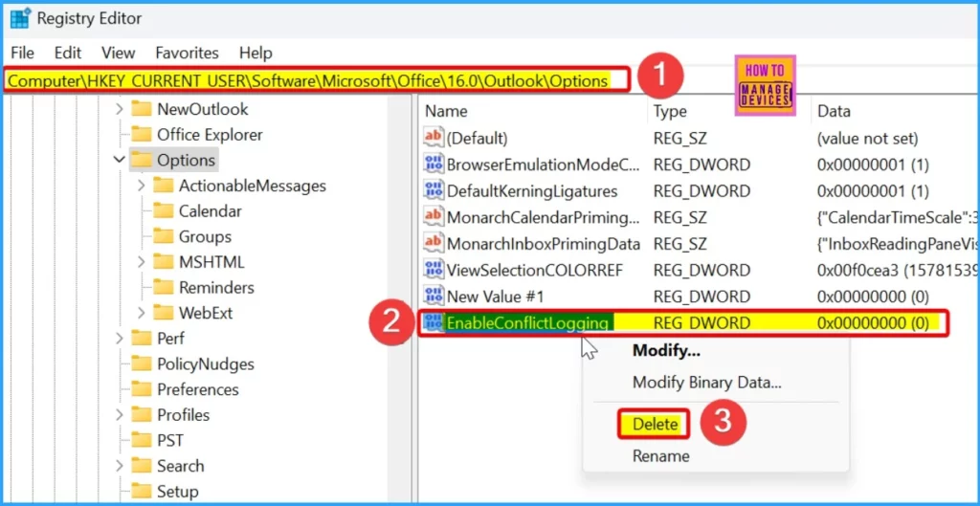
Task: Select the Search folder icon
Action: pos(142,466)
